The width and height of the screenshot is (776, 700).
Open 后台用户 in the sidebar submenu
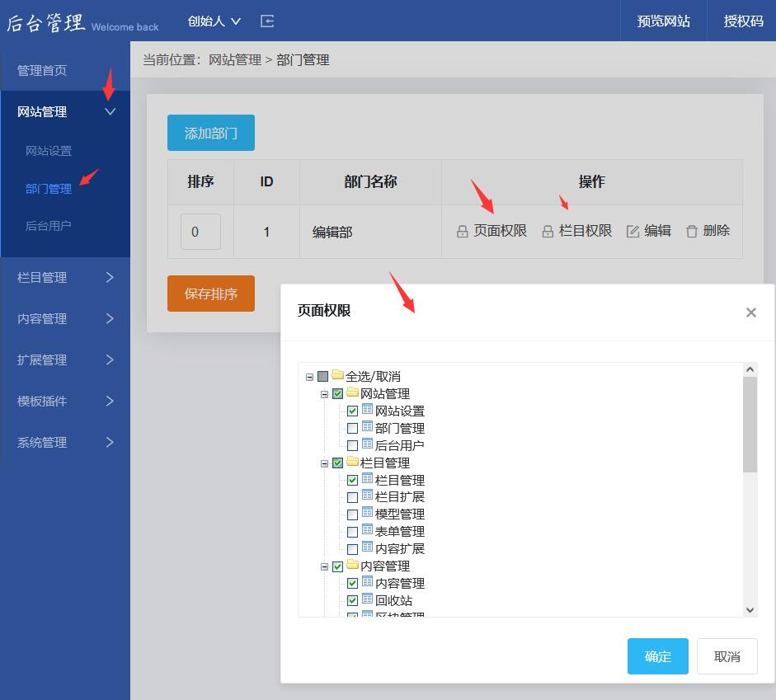click(x=49, y=225)
